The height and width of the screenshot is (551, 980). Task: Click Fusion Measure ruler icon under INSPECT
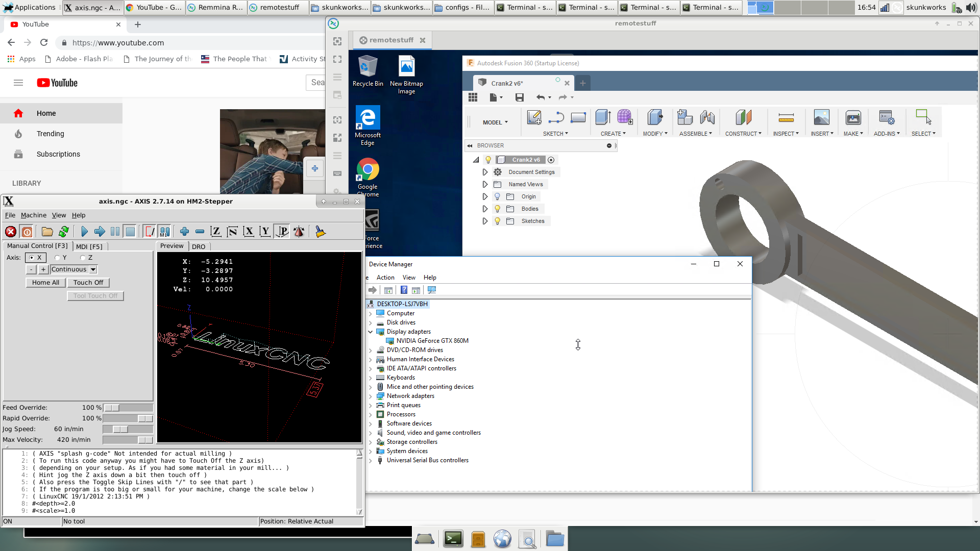tap(786, 118)
